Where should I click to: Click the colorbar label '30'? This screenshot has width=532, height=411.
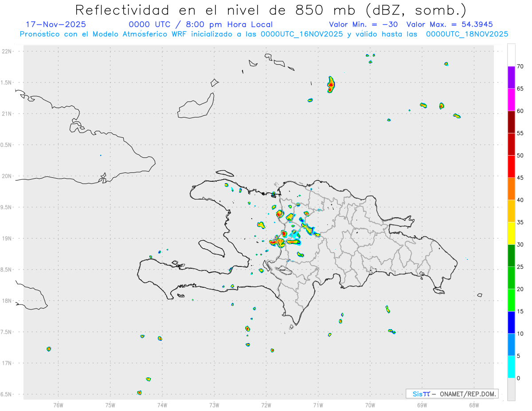point(520,245)
